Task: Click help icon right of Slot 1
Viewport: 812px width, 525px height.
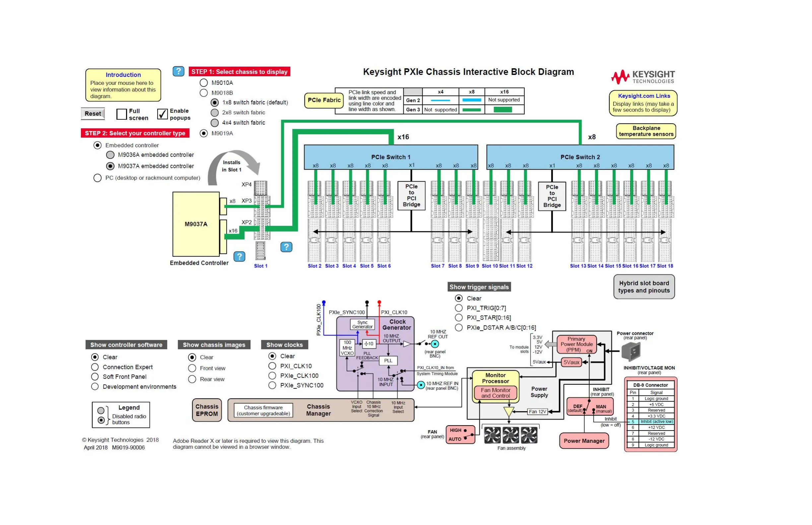Action: coord(286,247)
